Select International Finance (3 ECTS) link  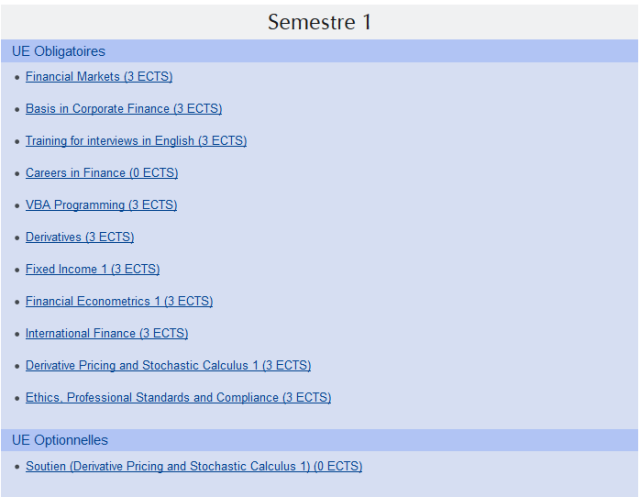pos(107,333)
